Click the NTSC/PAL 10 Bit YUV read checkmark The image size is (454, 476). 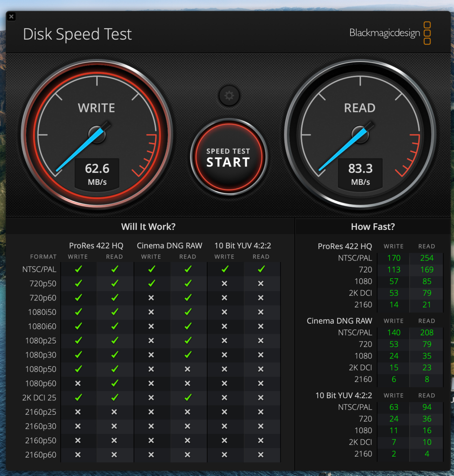click(261, 269)
